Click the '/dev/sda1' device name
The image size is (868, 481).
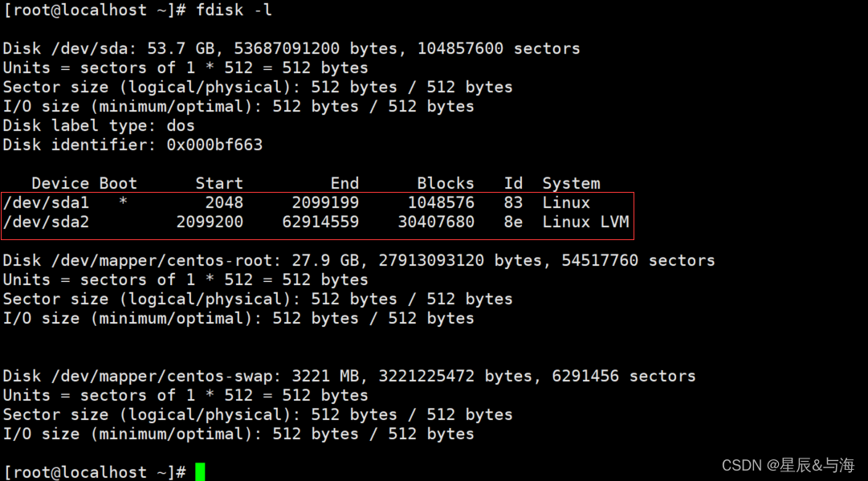(46, 202)
